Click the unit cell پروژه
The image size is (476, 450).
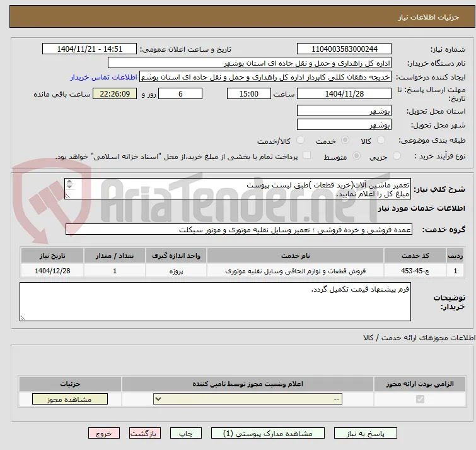(176, 271)
